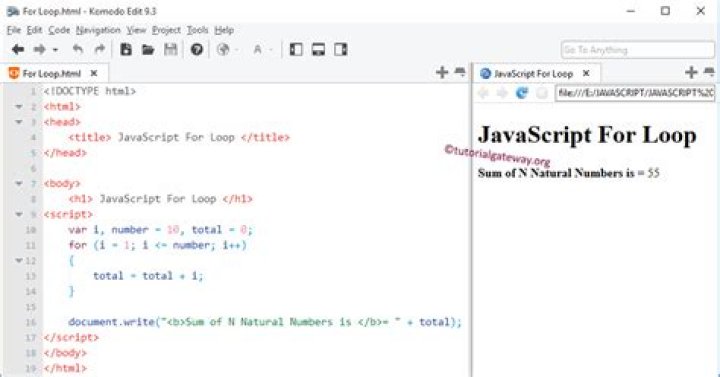
Task: Click the for loop statement on line 11
Action: [x=158, y=245]
